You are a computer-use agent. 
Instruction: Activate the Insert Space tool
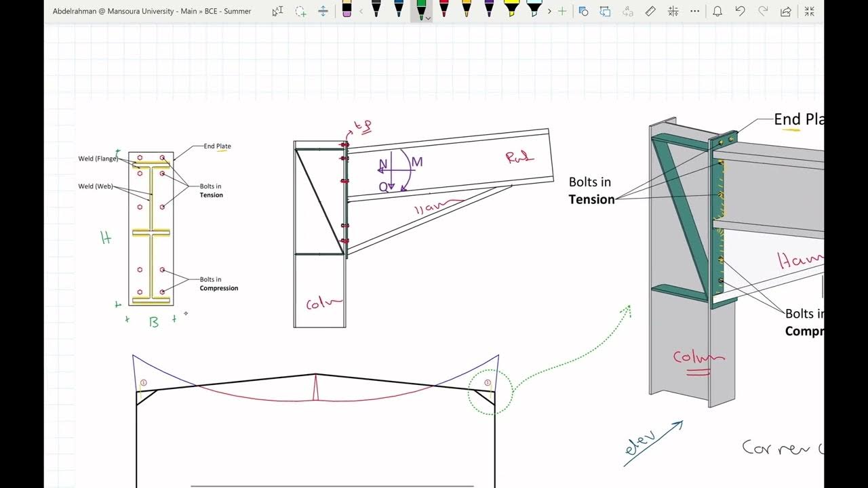pyautogui.click(x=323, y=11)
